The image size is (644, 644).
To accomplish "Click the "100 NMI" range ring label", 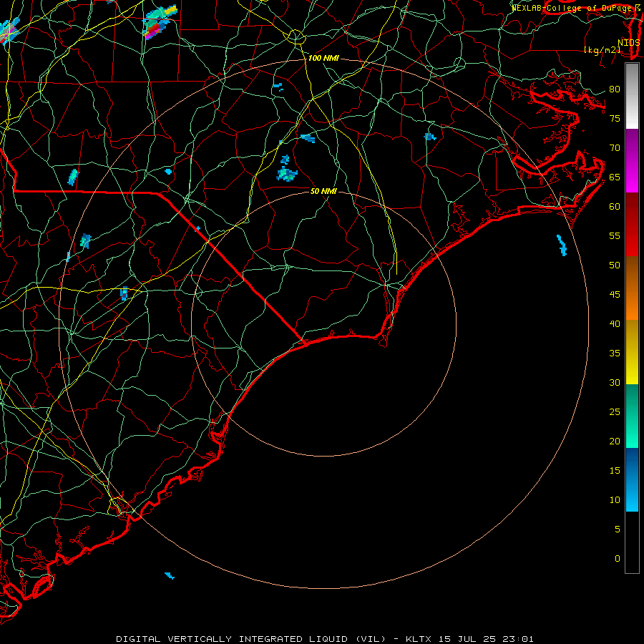I will coord(323,58).
